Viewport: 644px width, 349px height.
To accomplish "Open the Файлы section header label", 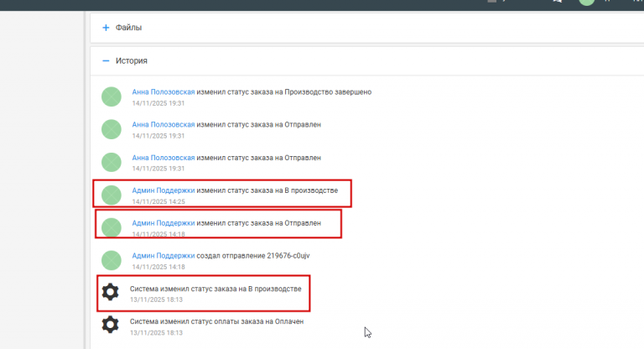I will (x=128, y=28).
